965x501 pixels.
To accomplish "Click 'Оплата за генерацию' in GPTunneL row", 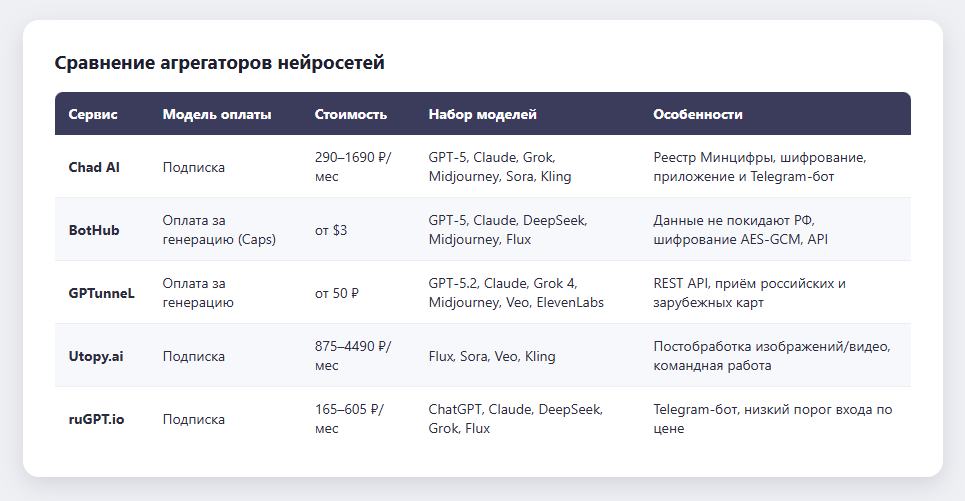I will click(198, 293).
